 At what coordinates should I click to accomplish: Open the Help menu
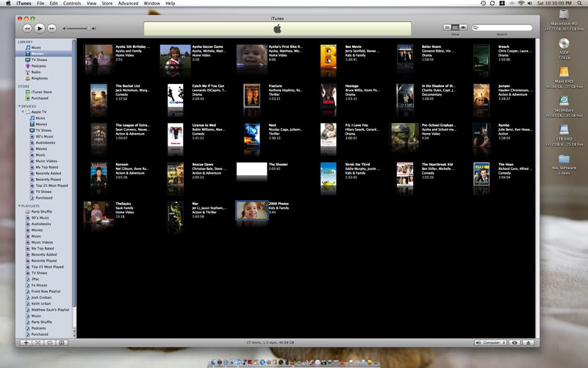(171, 4)
